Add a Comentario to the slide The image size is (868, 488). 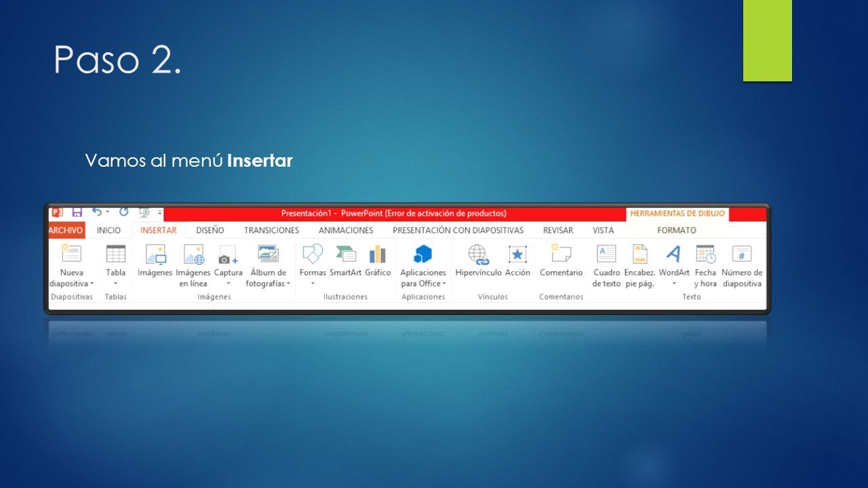(561, 261)
